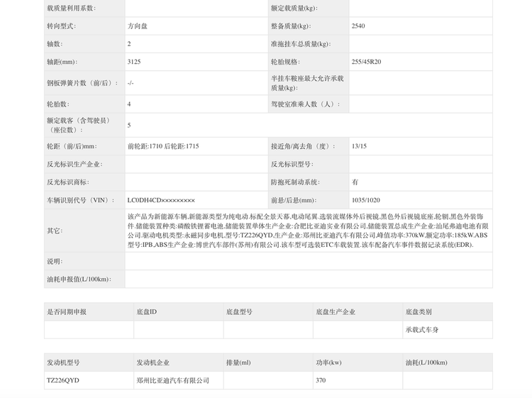Click the 接近角/离去角 value 13/15
This screenshot has height=398, width=532.
point(359,146)
